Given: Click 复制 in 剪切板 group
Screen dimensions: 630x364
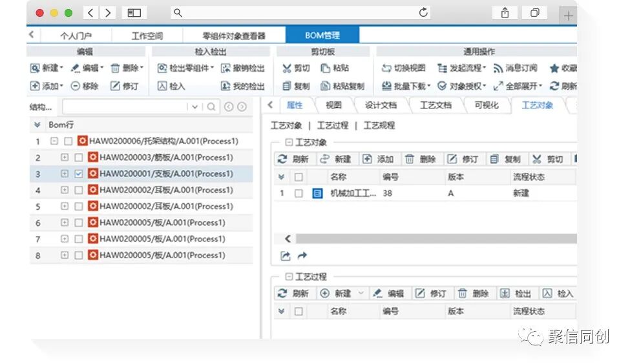Looking at the screenshot, I should point(296,85).
